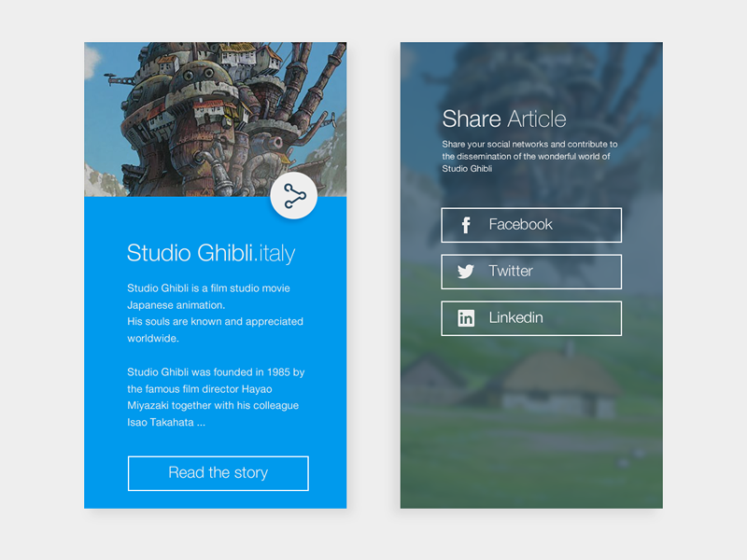Share article via the Facebook label
This screenshot has width=747, height=560.
[520, 225]
